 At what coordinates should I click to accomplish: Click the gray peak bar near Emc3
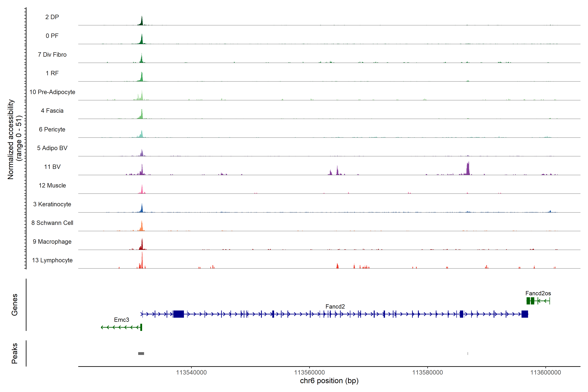[141, 353]
